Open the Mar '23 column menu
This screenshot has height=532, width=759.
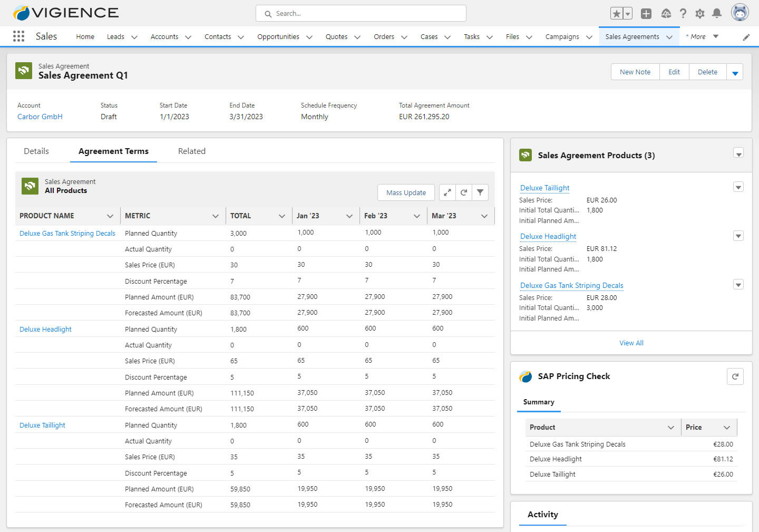coord(484,216)
